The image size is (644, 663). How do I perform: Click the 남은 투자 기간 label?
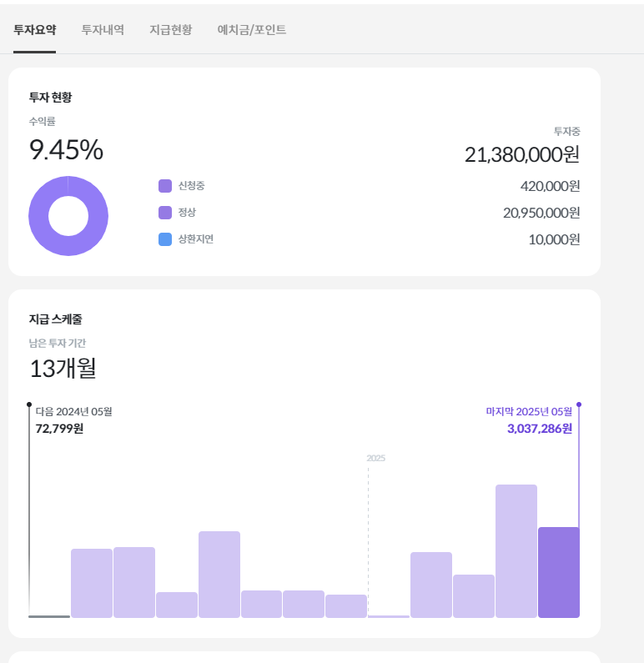(x=58, y=343)
